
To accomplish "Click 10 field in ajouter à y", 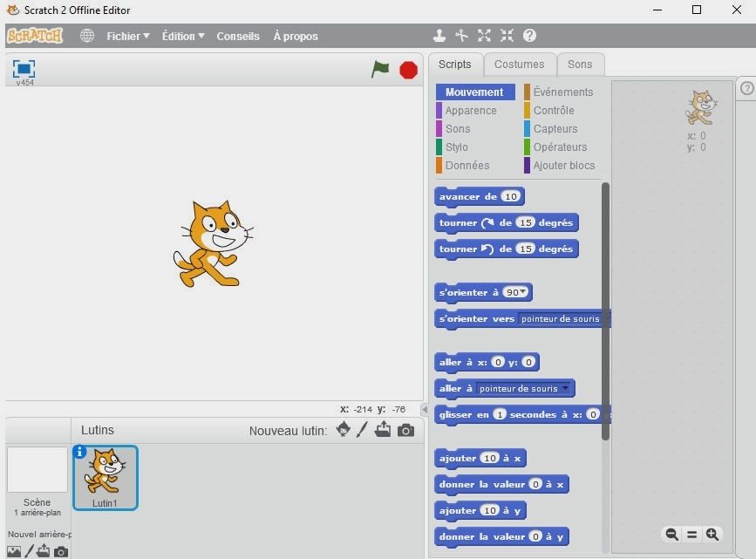I will 490,510.
